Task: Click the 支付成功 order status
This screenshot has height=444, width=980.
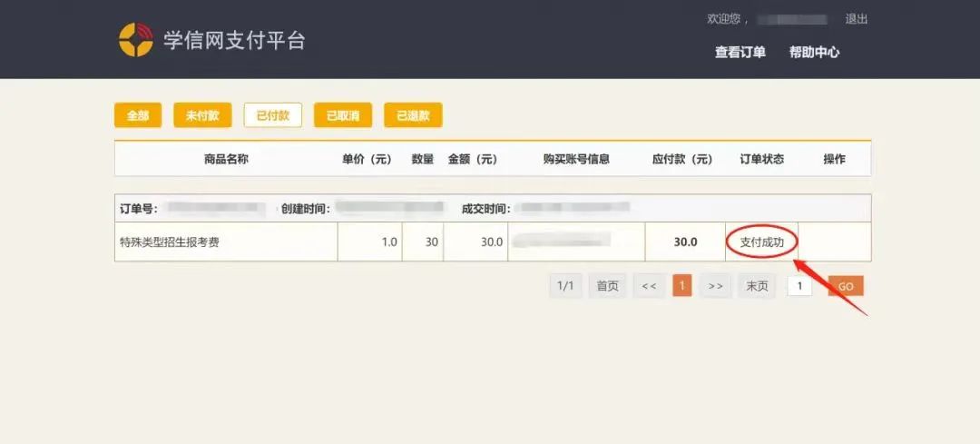Action: [762, 242]
